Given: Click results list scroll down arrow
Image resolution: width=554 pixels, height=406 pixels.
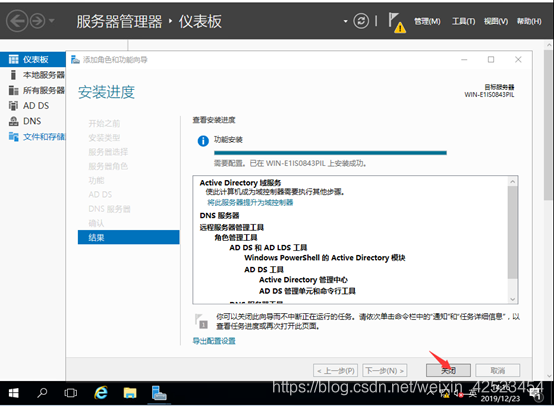Looking at the screenshot, I should [x=513, y=299].
